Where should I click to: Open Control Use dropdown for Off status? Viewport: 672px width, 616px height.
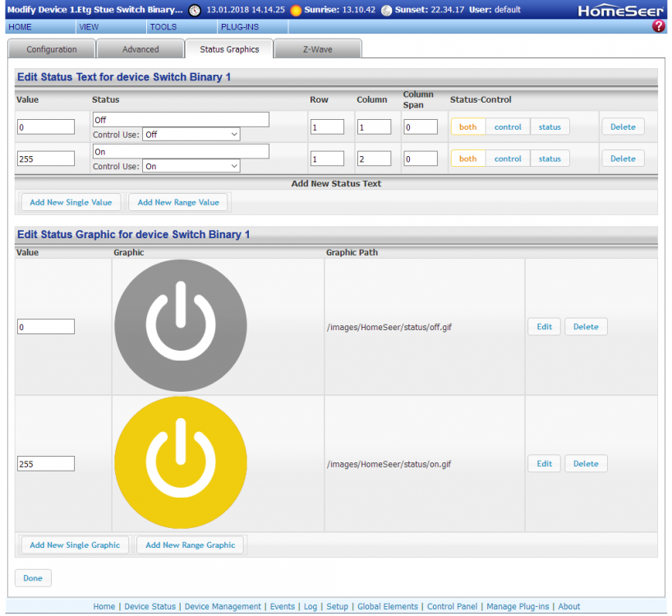[x=191, y=135]
